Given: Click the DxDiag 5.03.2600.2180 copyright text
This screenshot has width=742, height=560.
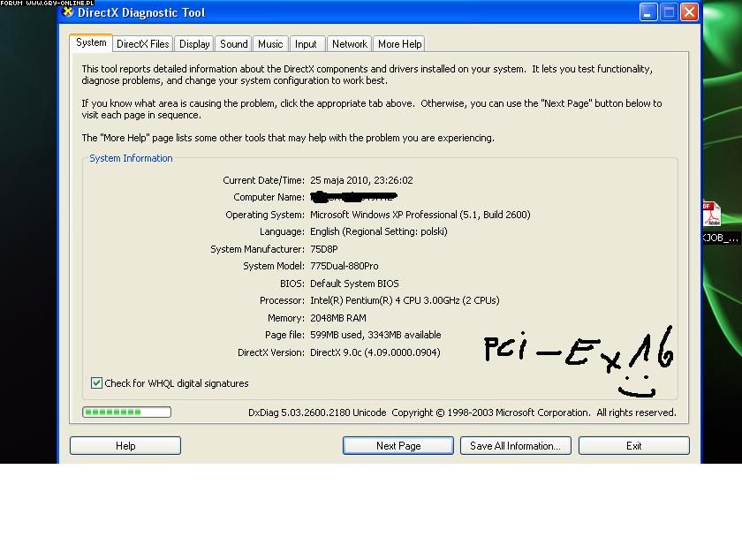Looking at the screenshot, I should click(x=462, y=412).
